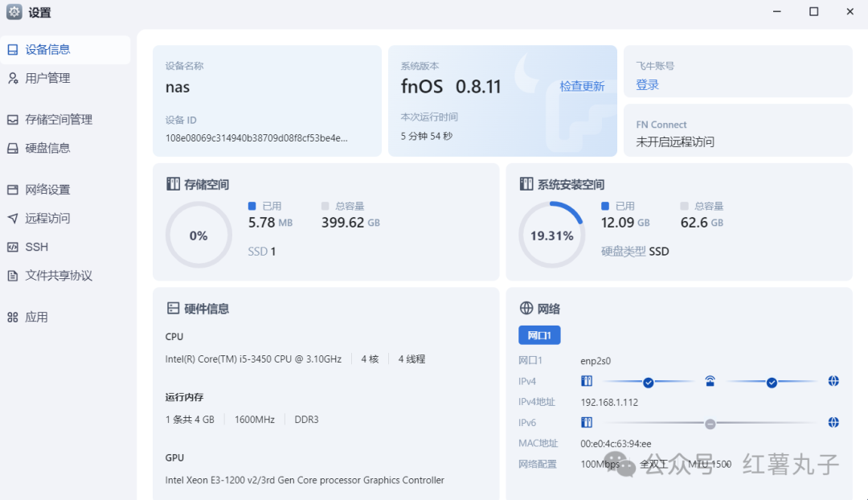
Task: Click the SSH terminal icon
Action: tap(13, 247)
